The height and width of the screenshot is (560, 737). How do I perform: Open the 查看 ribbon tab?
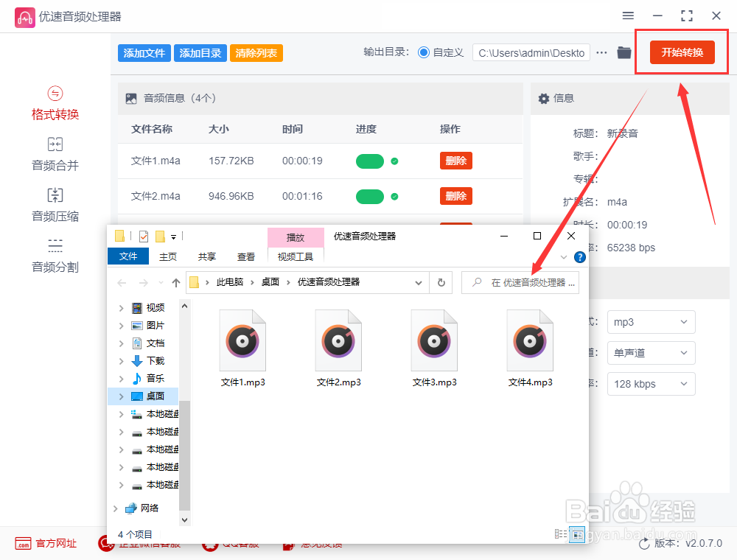(x=246, y=256)
